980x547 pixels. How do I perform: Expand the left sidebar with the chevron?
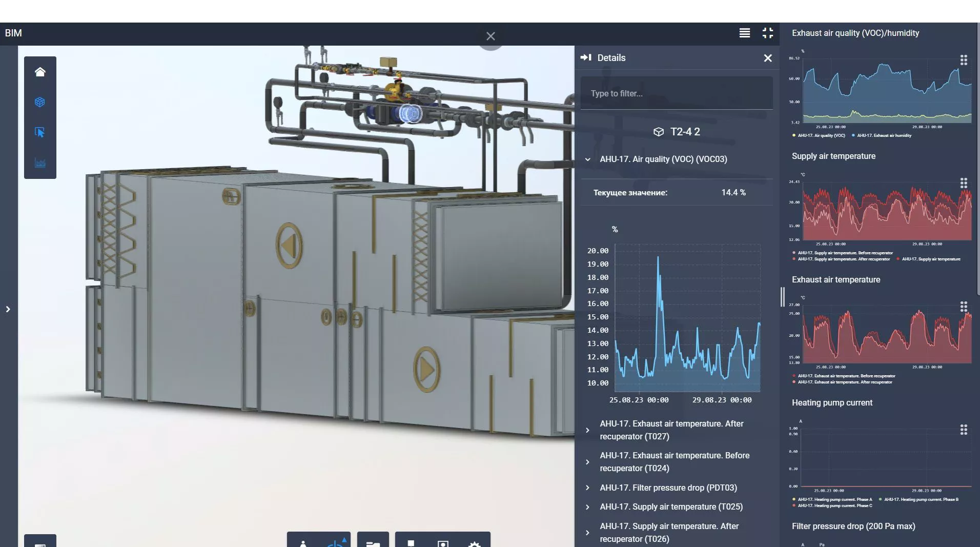point(8,309)
